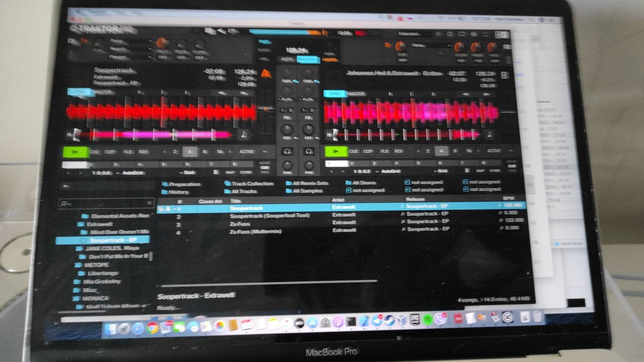Image resolution: width=644 pixels, height=362 pixels.
Task: Collapse Deck A advanced panel arrow
Action: click(266, 151)
